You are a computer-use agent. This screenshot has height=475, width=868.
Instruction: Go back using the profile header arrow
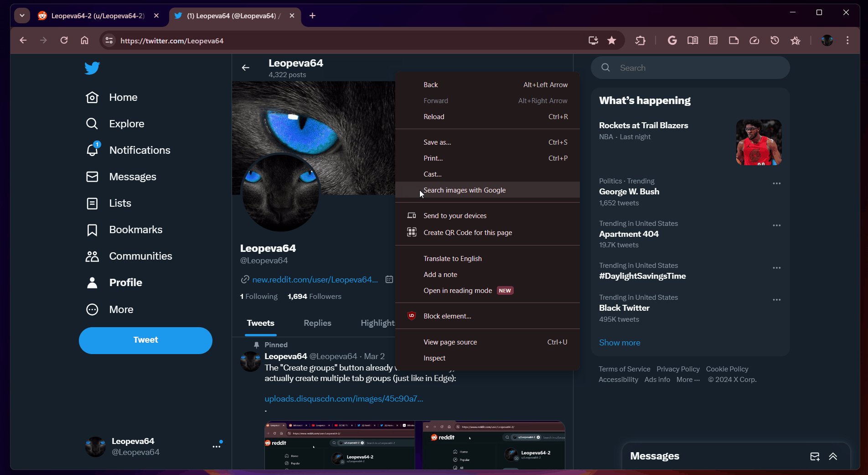coord(246,68)
